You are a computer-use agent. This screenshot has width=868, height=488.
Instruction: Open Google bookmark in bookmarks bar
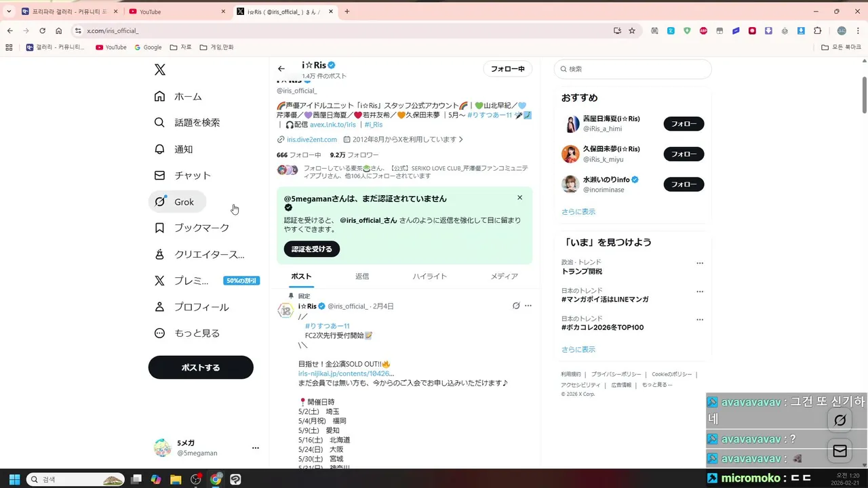pos(148,47)
